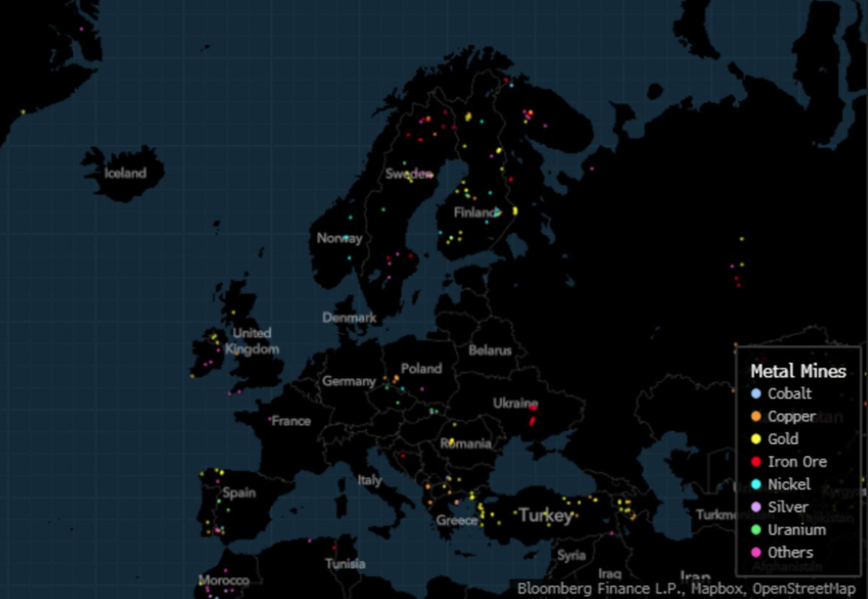Click the red iron ore cluster in Ukraine
This screenshot has width=868, height=599.
point(532,419)
